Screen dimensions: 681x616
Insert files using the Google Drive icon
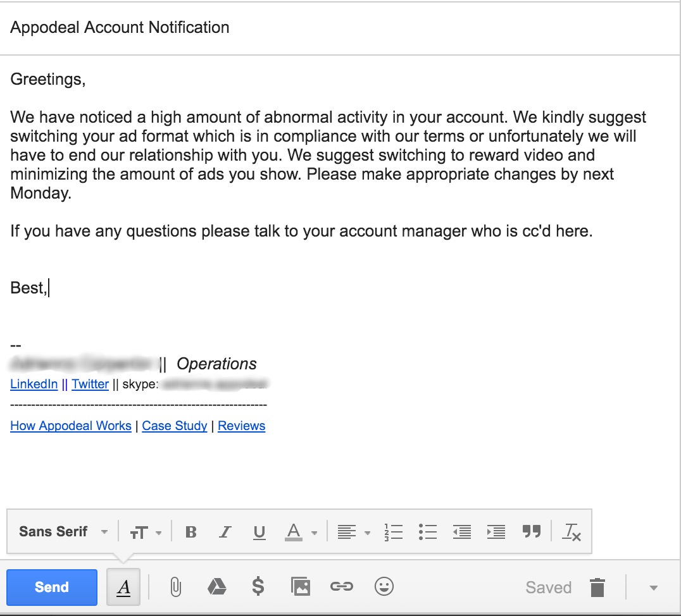coord(216,586)
